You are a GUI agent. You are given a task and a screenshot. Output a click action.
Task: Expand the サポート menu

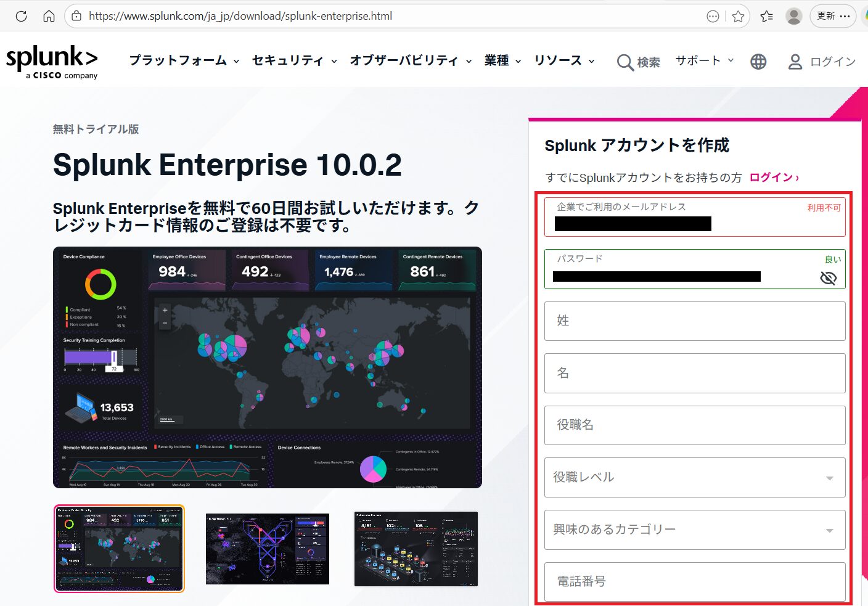704,60
